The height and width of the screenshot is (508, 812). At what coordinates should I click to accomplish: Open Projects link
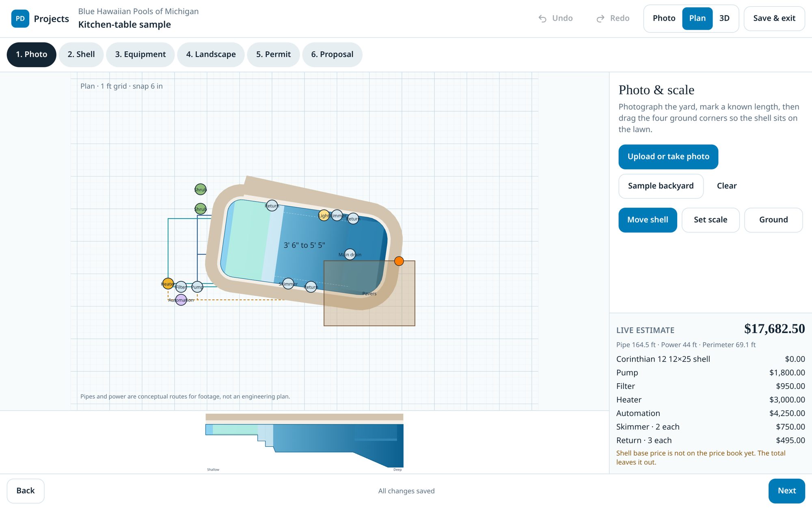click(51, 19)
